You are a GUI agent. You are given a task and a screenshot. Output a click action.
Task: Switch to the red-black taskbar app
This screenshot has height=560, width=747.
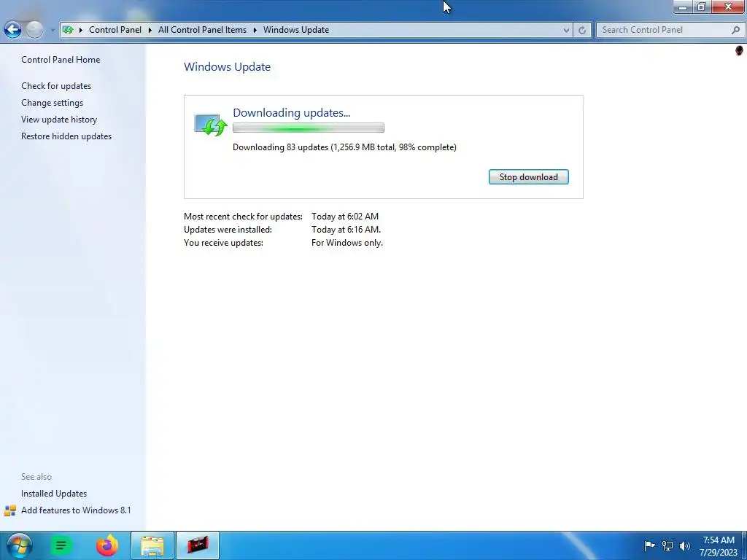tap(198, 545)
